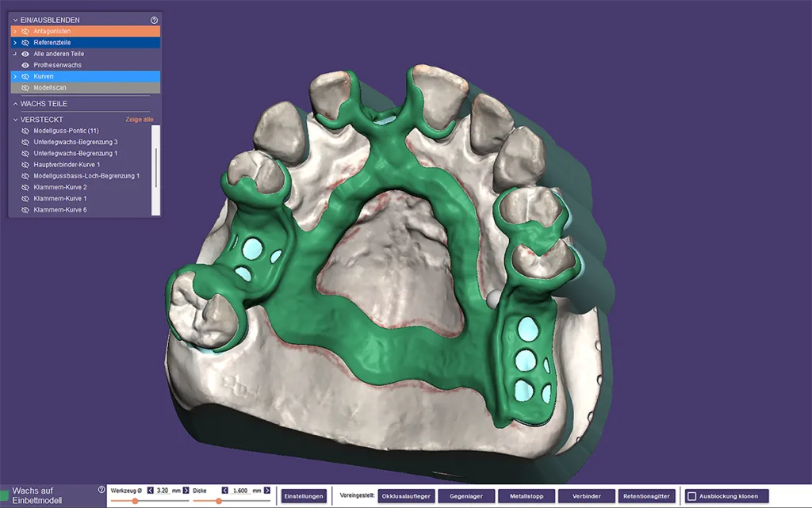Screen dimensions: 812x508
Task: Collapse the EIN/AUSBLENDEN section
Action: click(x=16, y=20)
